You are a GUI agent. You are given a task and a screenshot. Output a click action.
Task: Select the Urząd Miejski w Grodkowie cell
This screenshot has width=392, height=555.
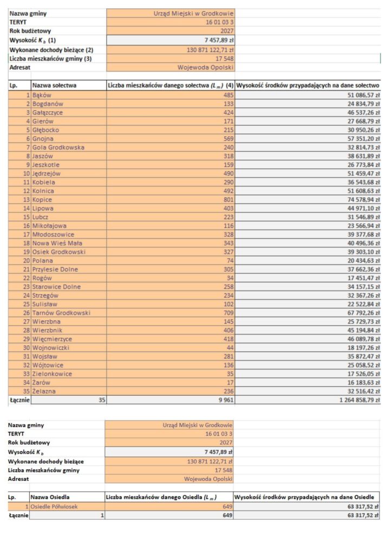171,14
